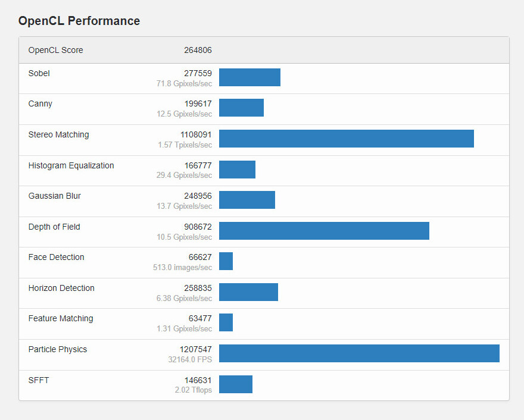This screenshot has width=524, height=420.
Task: Select the Gaussian Blur bar
Action: point(247,200)
